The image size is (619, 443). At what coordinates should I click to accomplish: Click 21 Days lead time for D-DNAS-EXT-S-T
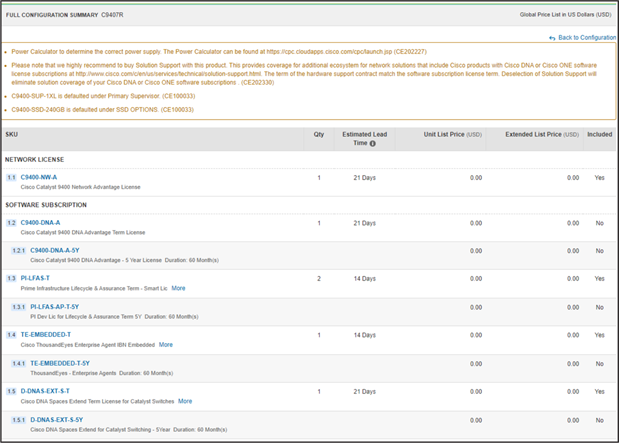click(x=364, y=392)
